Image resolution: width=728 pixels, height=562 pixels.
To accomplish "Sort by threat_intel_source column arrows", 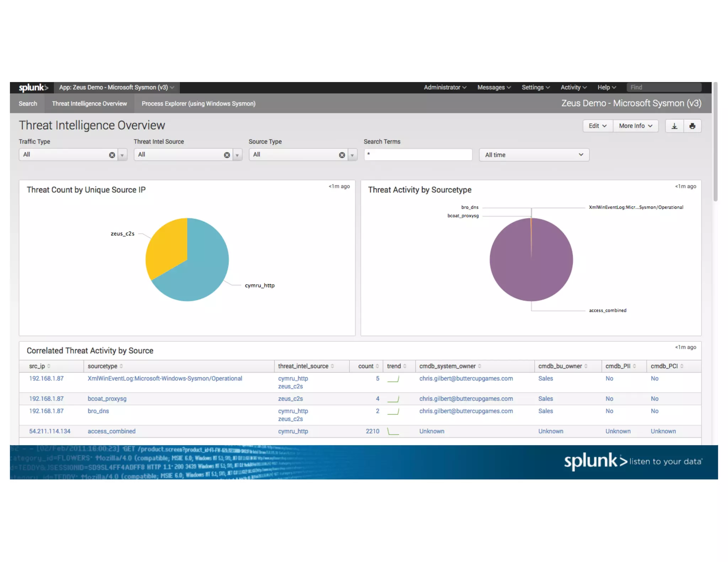I will coord(332,366).
